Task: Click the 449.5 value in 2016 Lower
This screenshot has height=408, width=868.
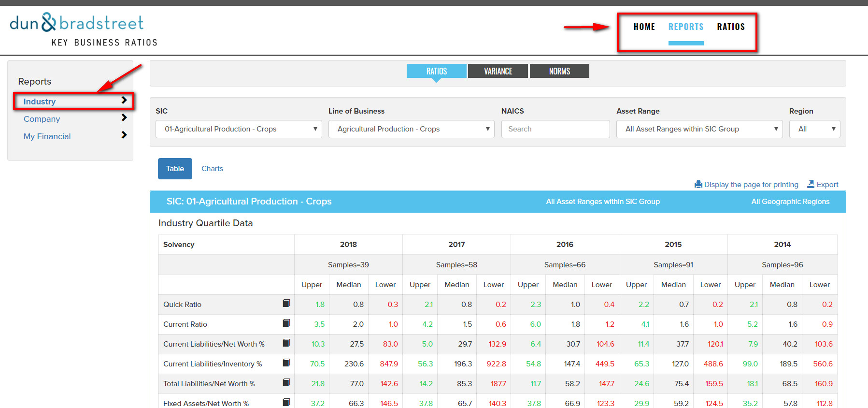Action: 605,364
